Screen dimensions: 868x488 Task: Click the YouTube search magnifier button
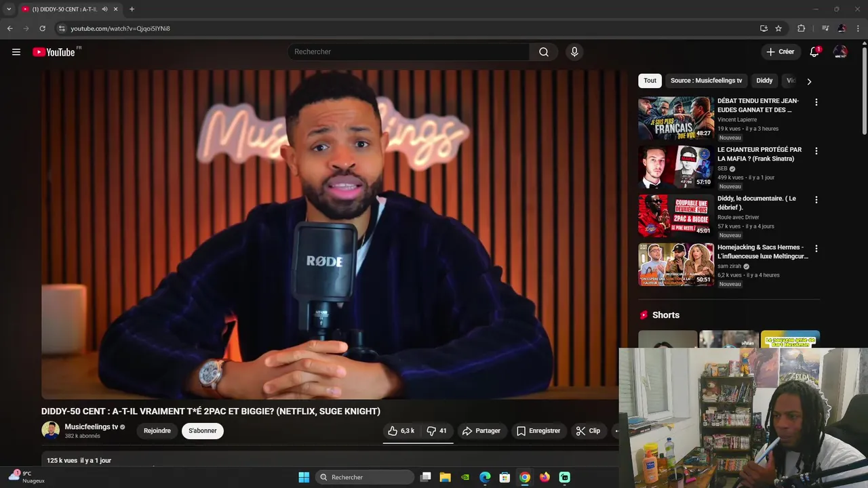pyautogui.click(x=544, y=52)
